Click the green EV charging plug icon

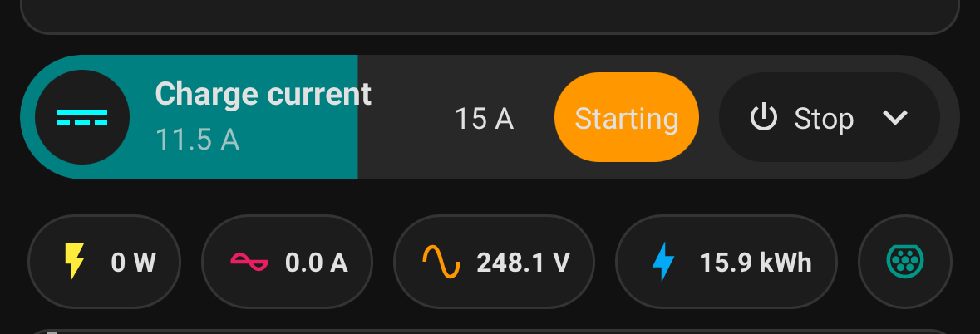click(x=905, y=262)
